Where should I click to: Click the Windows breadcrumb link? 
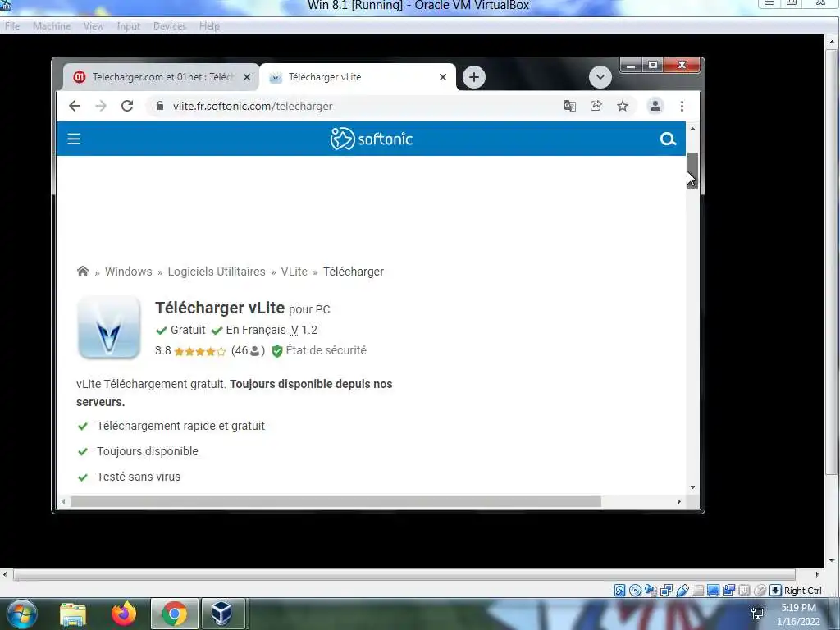click(129, 272)
